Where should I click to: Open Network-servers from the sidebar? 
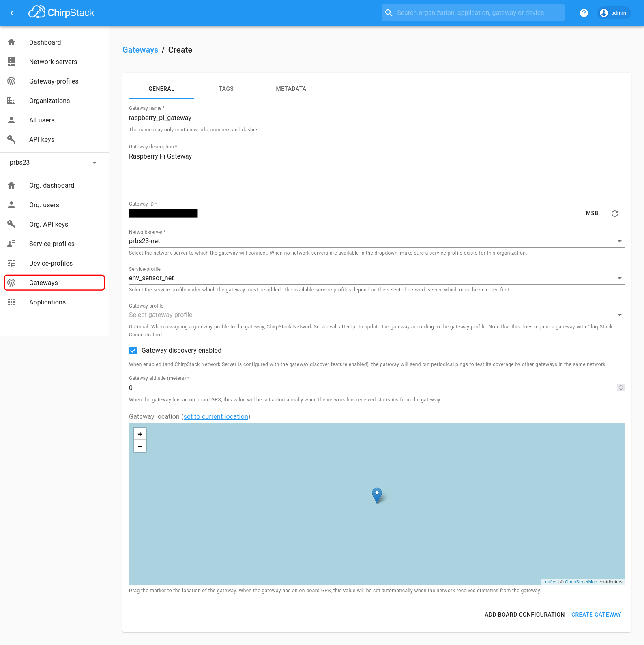coord(54,62)
